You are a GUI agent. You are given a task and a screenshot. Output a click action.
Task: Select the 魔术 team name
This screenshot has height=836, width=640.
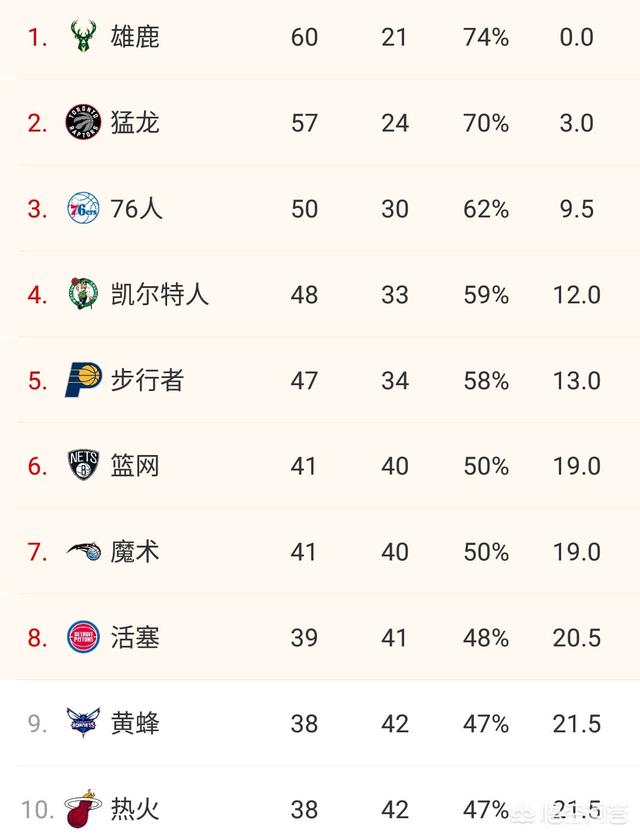(135, 552)
